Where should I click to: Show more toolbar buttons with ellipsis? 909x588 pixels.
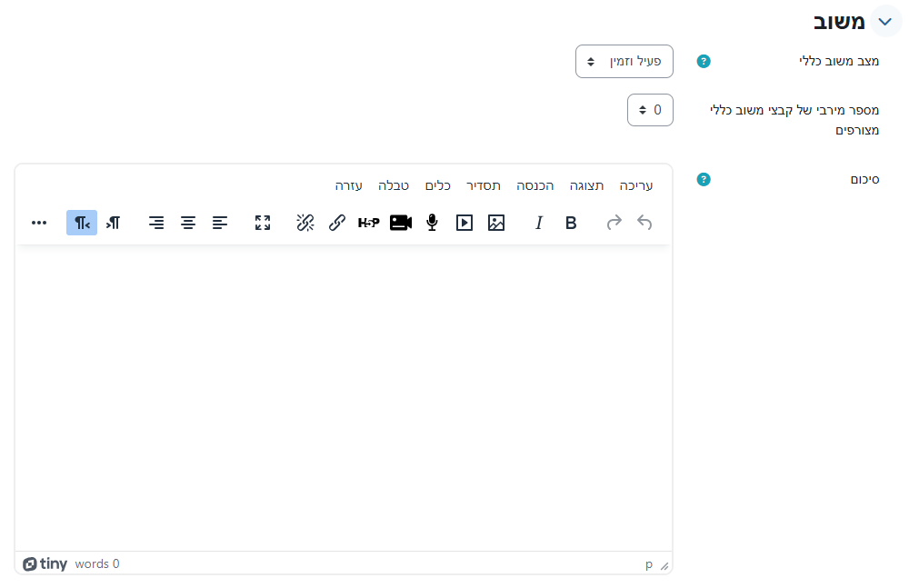point(39,223)
